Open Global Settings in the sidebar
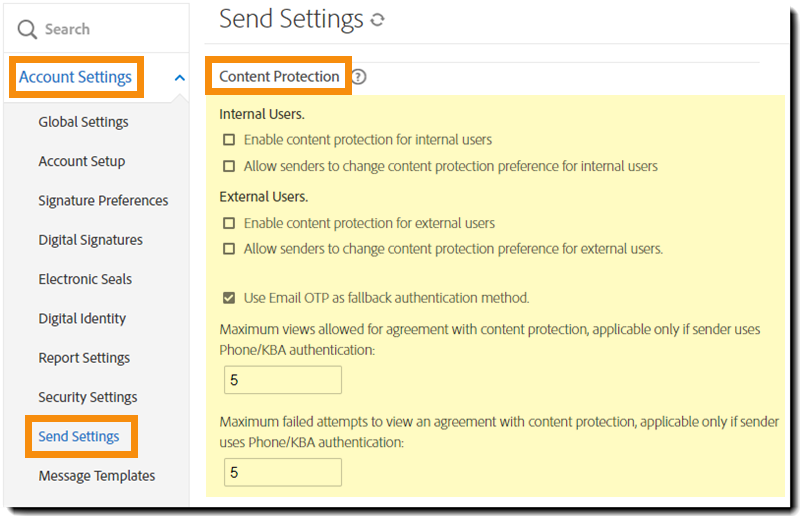Screen dimensions: 800x516 click(x=83, y=122)
